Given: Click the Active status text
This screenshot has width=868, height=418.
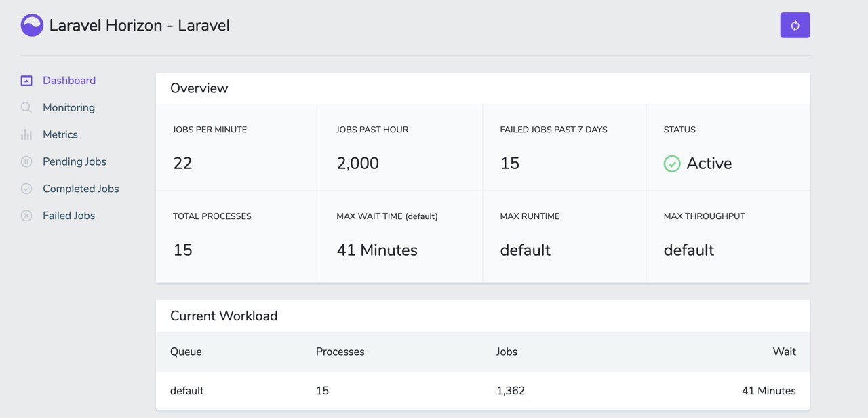Looking at the screenshot, I should [709, 164].
